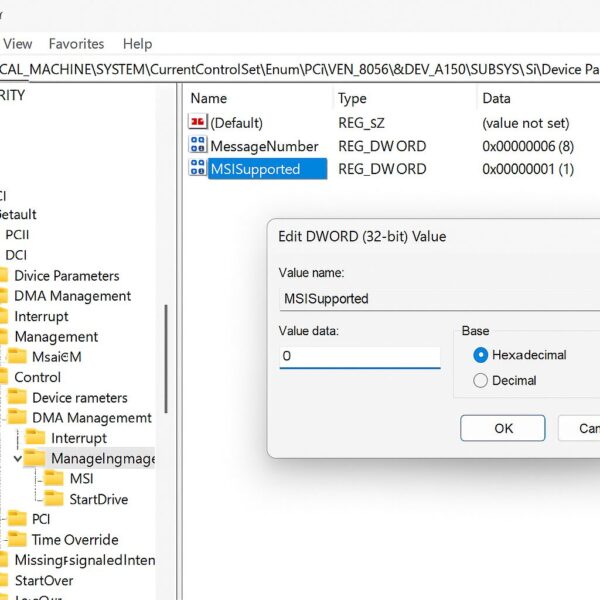Screen dimensions: 600x600
Task: Select the first DMA Management key
Action: [x=72, y=296]
